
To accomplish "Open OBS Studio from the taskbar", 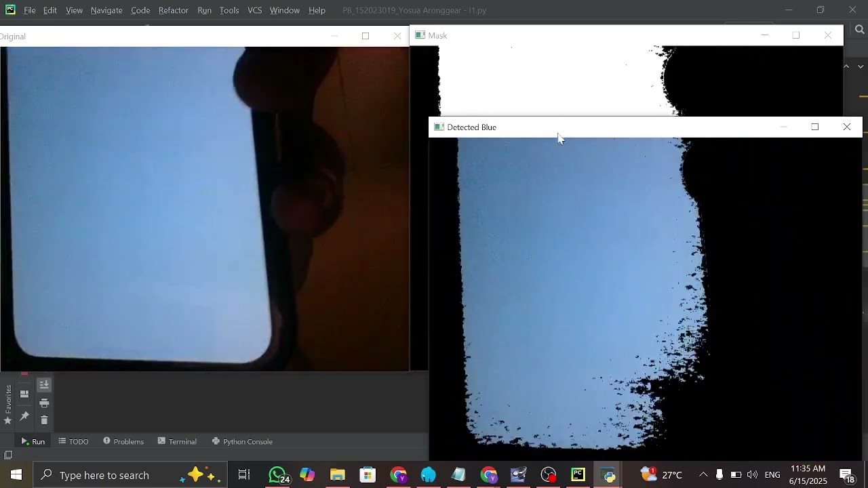I will (549, 475).
